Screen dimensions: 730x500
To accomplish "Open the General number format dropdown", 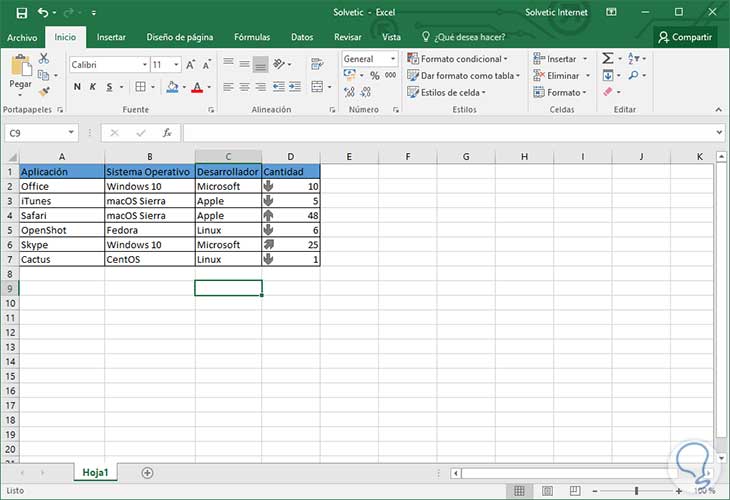I will (393, 59).
